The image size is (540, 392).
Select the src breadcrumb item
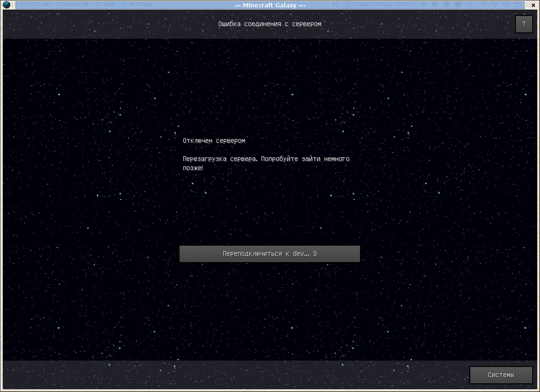pyautogui.click(x=23, y=5)
